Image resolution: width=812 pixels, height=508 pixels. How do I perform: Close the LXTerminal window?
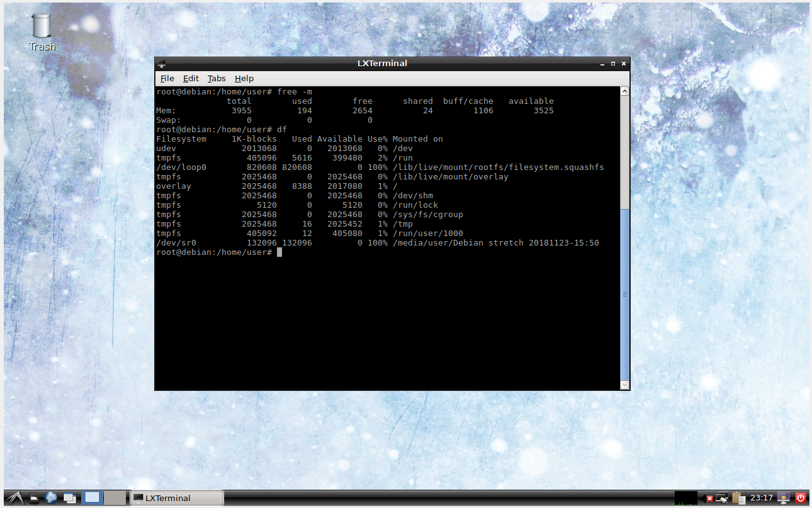[624, 64]
